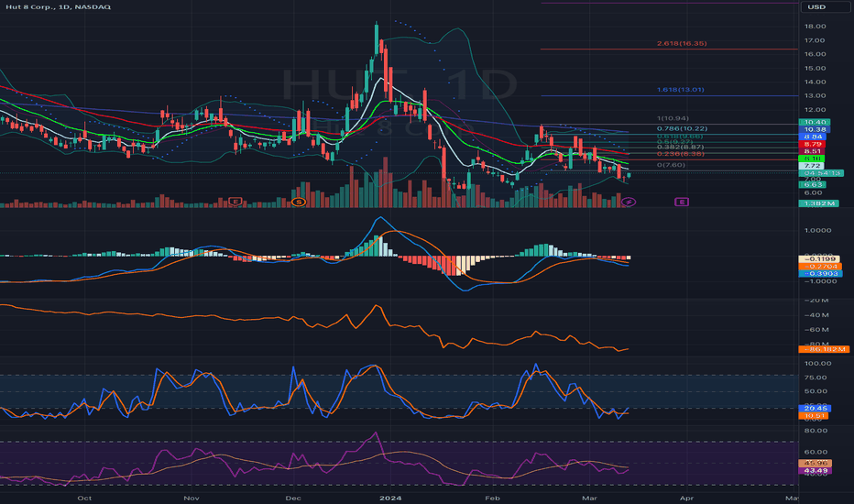Click the 43.49 purple RSI value tag
854x504 pixels.
coord(815,471)
